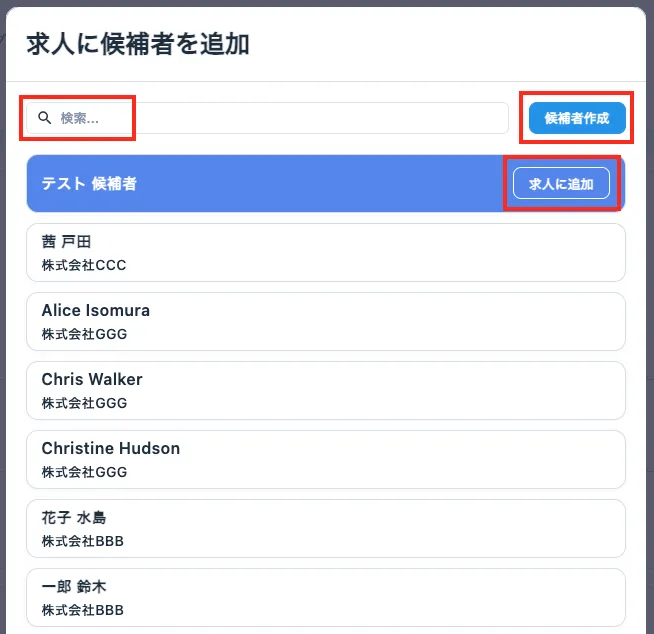Click 株式会社GGG under Chris Walker
Viewport: 654px width, 634px height.
pyautogui.click(x=84, y=403)
